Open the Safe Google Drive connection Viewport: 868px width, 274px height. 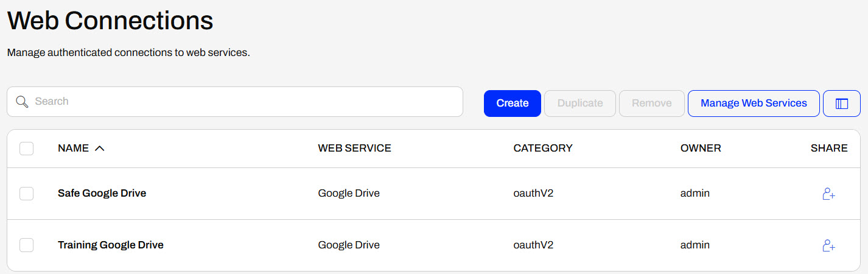coord(102,194)
